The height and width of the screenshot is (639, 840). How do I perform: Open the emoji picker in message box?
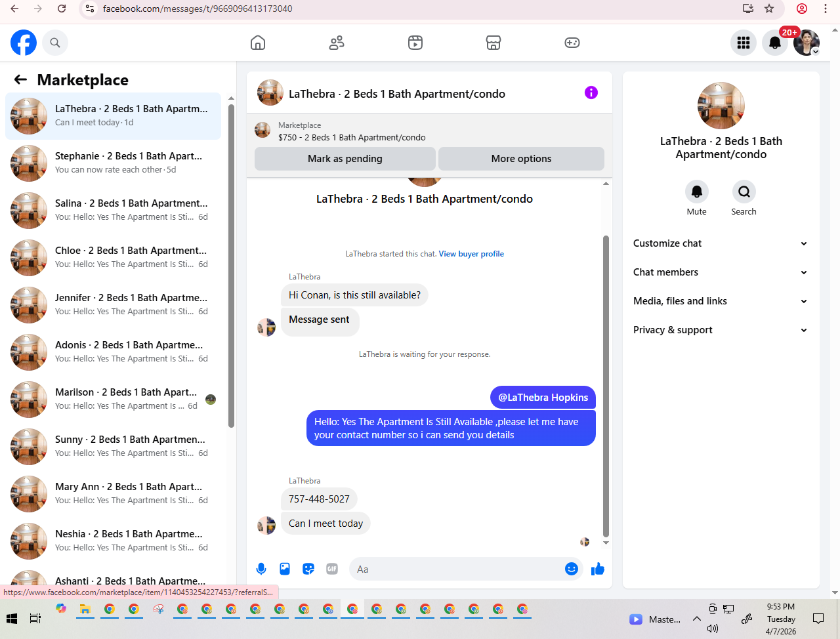572,569
